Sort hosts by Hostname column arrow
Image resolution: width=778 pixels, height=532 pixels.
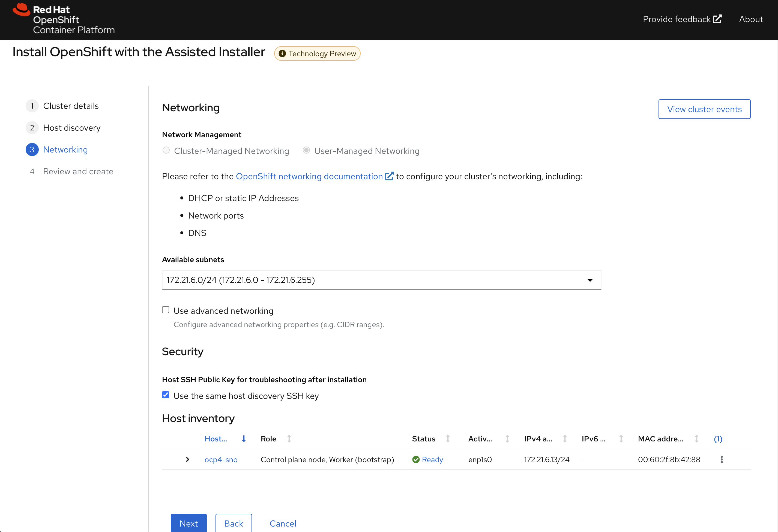point(244,439)
